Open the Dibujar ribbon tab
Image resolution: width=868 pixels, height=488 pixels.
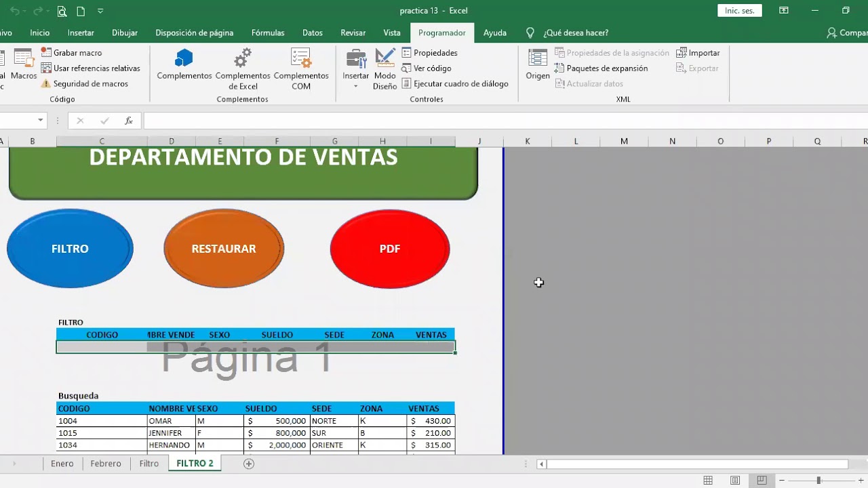(x=125, y=33)
